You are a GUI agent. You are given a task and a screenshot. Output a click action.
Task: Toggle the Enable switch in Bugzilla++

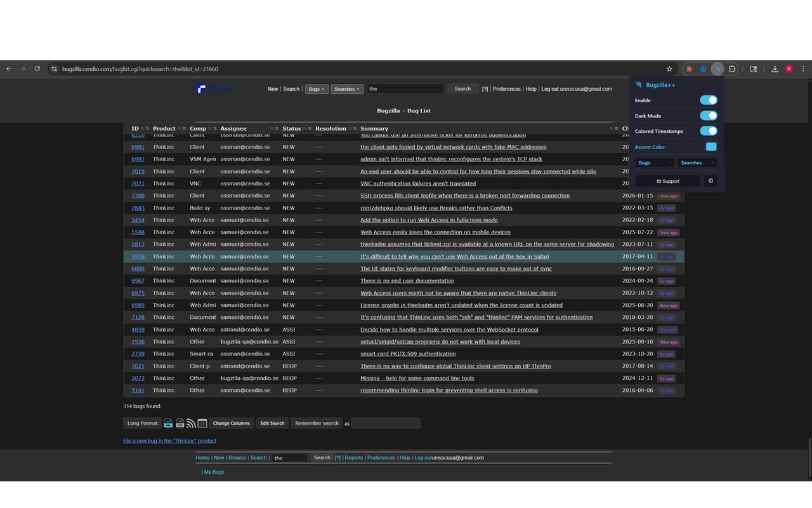[709, 100]
